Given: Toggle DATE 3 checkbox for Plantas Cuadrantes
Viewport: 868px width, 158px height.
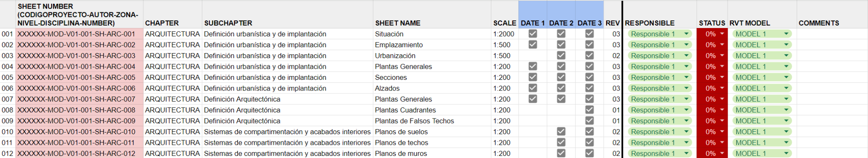Looking at the screenshot, I should [590, 110].
